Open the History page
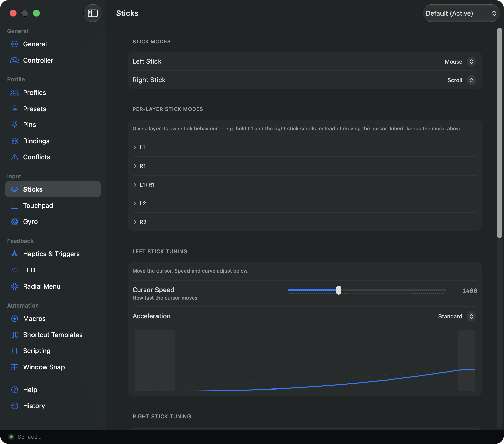 click(53, 406)
